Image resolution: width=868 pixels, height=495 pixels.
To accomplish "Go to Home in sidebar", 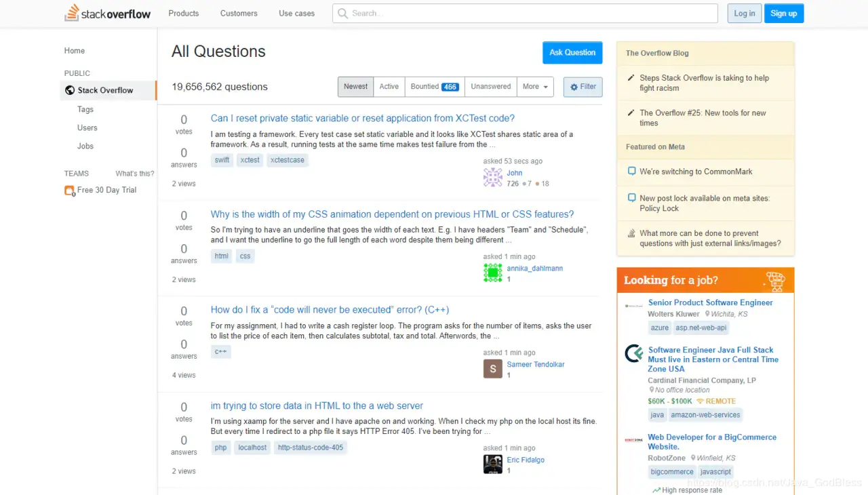I will pos(75,51).
